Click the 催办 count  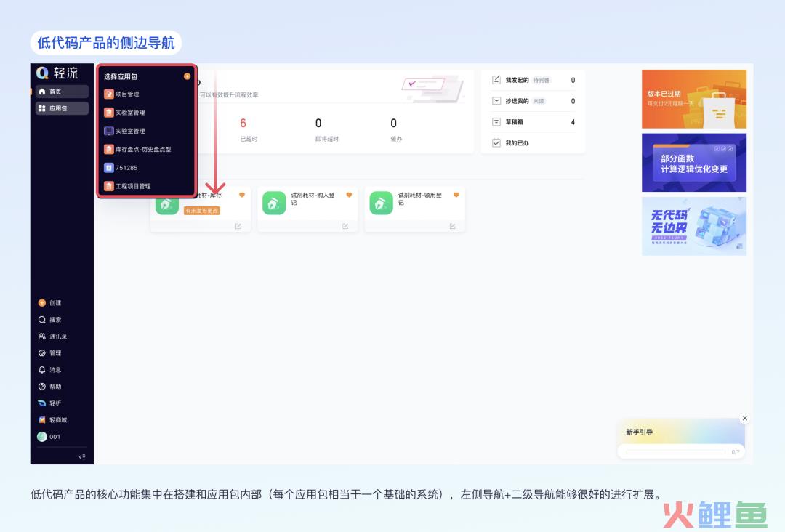point(393,123)
